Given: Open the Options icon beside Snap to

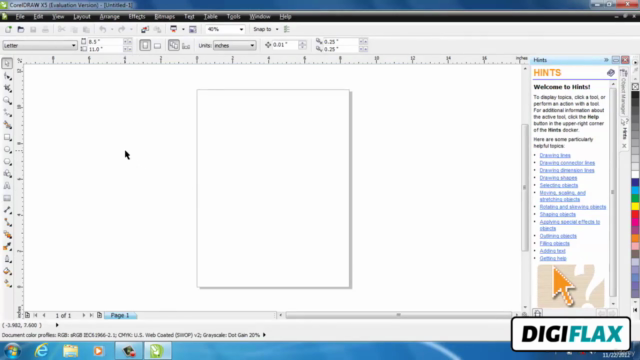Looking at the screenshot, I should coord(287,29).
